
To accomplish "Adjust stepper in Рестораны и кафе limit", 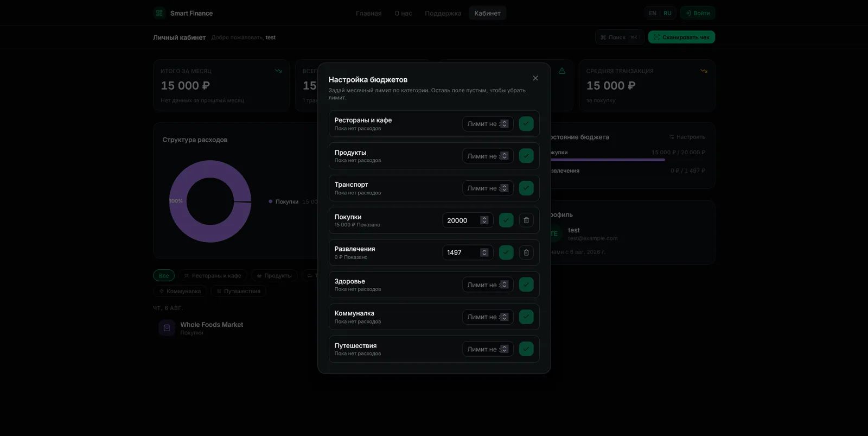I will click(504, 124).
